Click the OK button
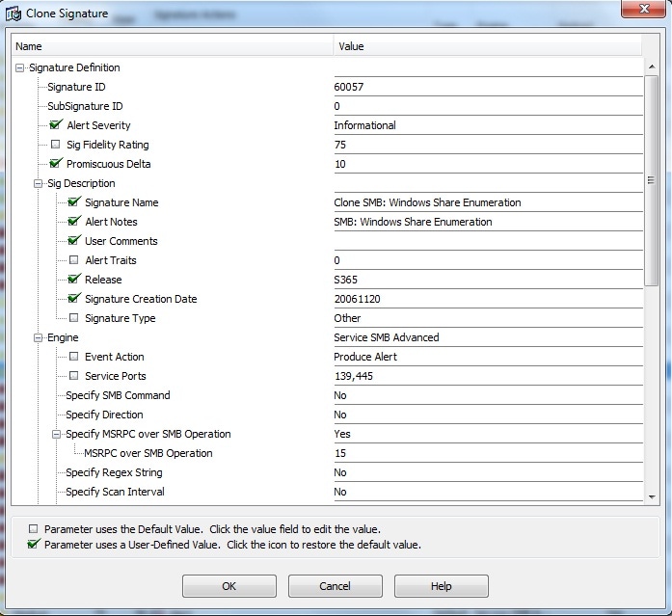The width and height of the screenshot is (672, 616). click(228, 586)
